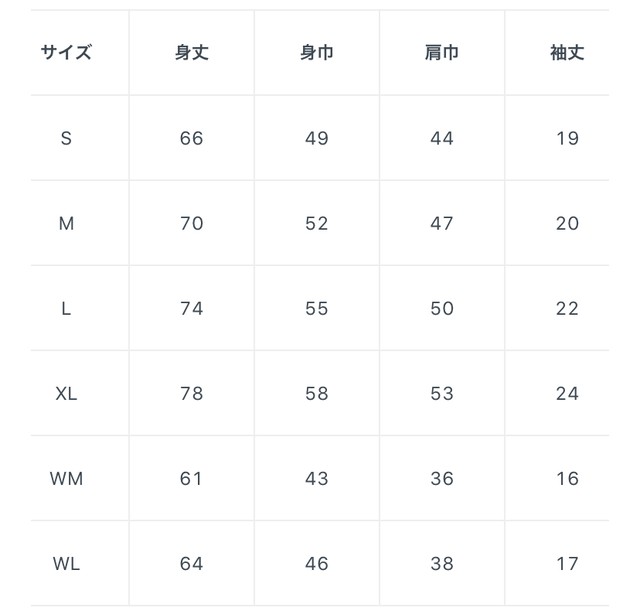Viewport: 640px width, 611px height.
Task: Click the M size row label
Action: 66,224
